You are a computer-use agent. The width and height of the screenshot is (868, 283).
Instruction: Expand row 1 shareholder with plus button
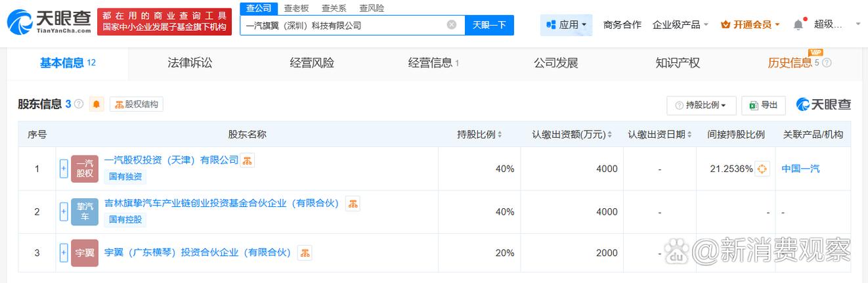pyautogui.click(x=64, y=169)
